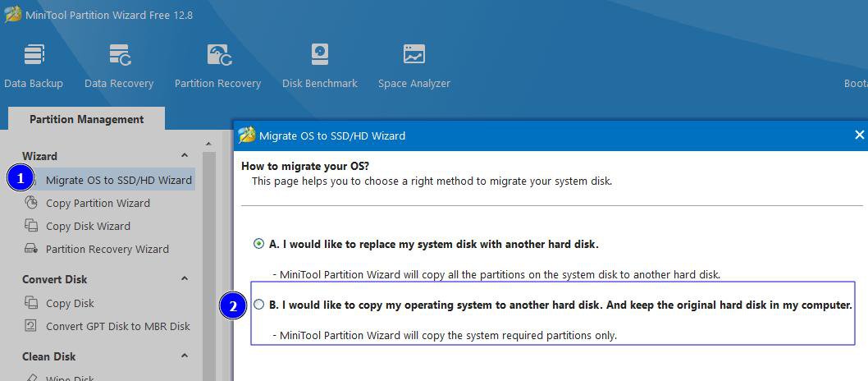The image size is (868, 381).
Task: Collapse the Wizard section chevron
Action: click(185, 156)
